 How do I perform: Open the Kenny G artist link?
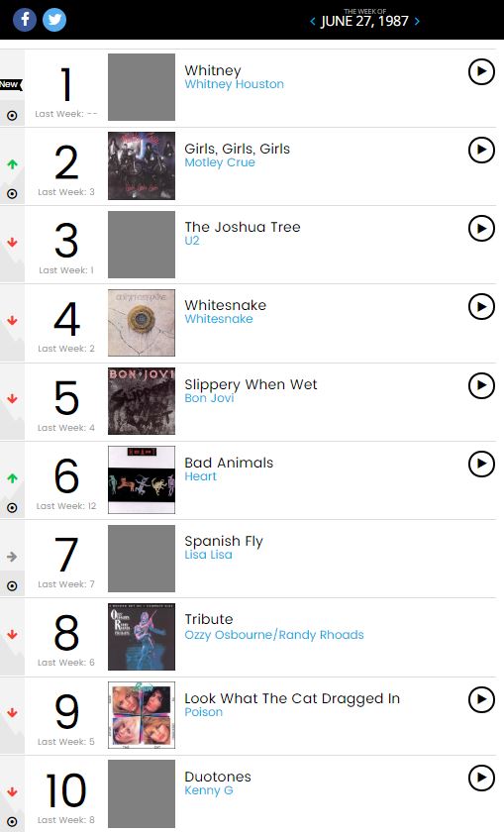coord(209,790)
